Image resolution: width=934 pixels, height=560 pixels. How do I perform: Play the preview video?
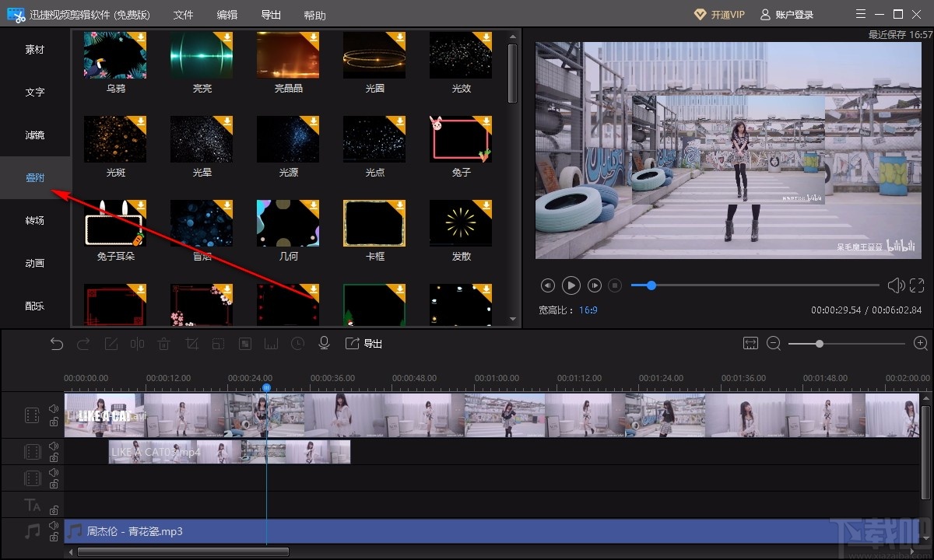(571, 285)
